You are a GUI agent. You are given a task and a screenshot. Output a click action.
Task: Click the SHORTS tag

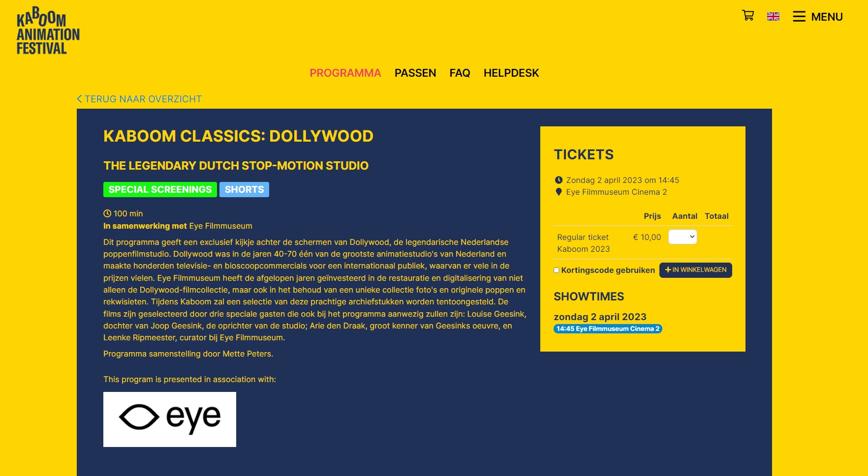244,189
